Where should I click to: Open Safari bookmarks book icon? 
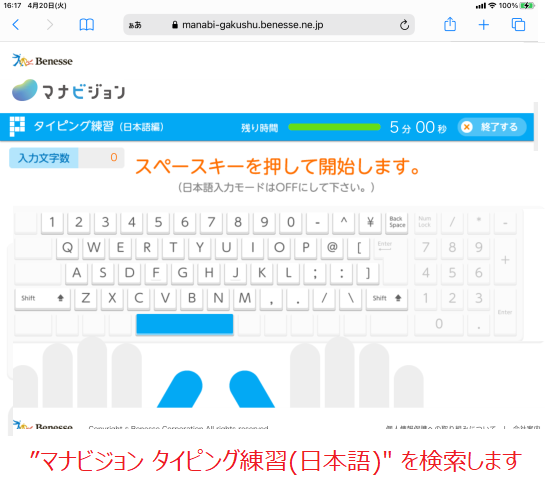[x=87, y=25]
